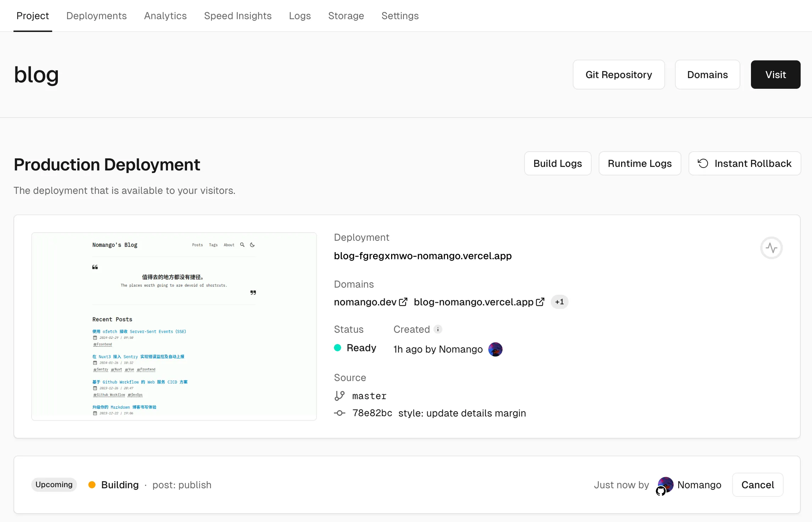812x522 pixels.
Task: Click the git branch icon next to master
Action: tap(340, 396)
